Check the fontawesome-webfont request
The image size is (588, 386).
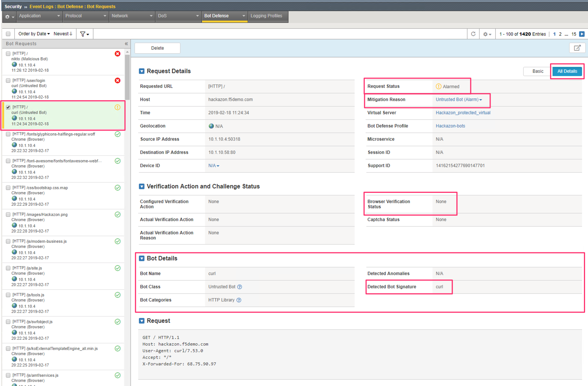[x=8, y=161]
